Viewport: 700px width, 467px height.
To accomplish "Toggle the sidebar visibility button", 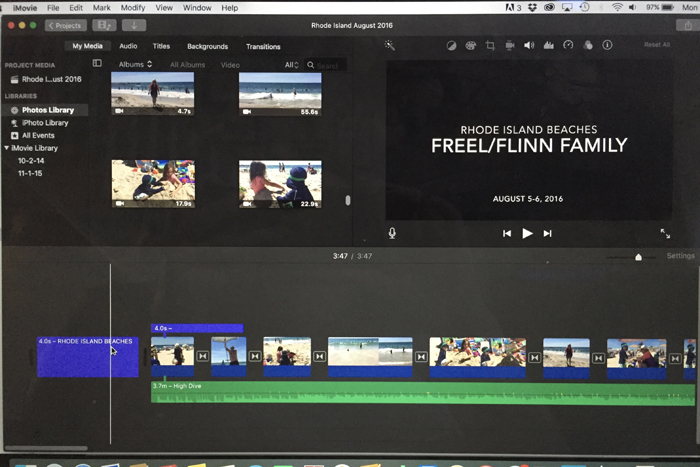I will click(97, 64).
